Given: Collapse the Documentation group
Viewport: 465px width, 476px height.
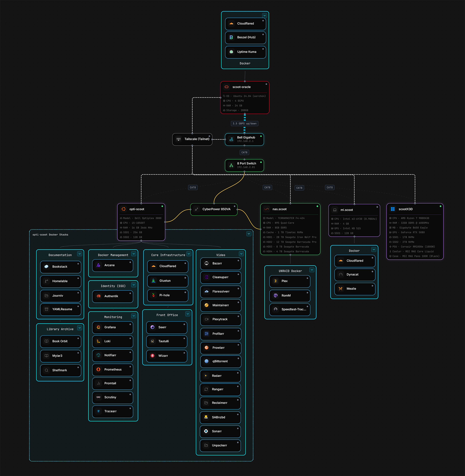Looking at the screenshot, I should point(80,254).
